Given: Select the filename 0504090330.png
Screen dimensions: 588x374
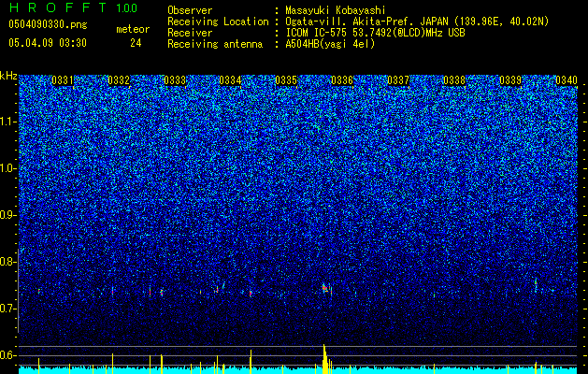Looking at the screenshot, I should (48, 24).
